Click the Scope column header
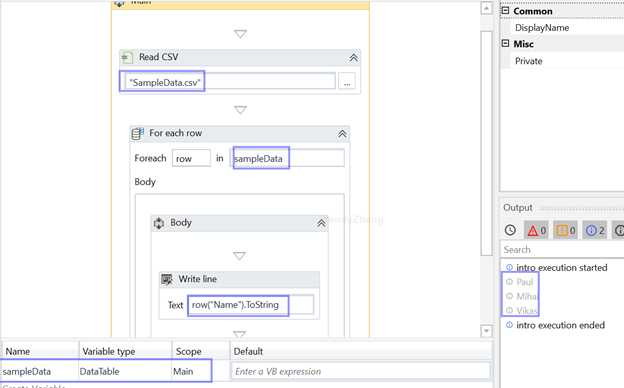Screen dimensions: 624x388 click(188, 351)
